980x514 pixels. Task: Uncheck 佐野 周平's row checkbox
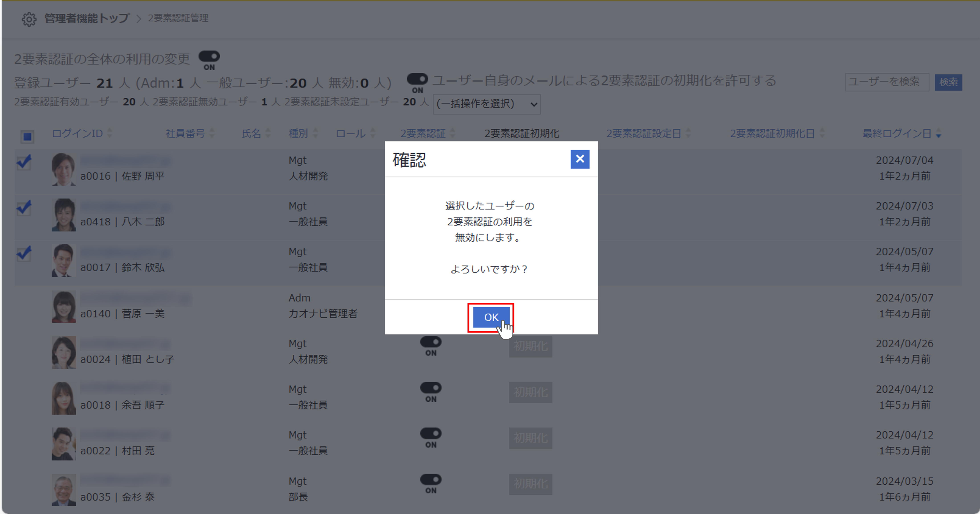(x=24, y=163)
